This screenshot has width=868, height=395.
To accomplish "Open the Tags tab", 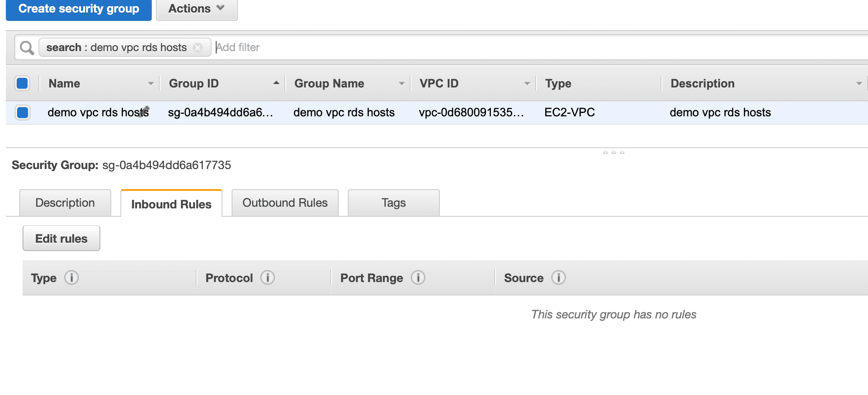I will [394, 203].
